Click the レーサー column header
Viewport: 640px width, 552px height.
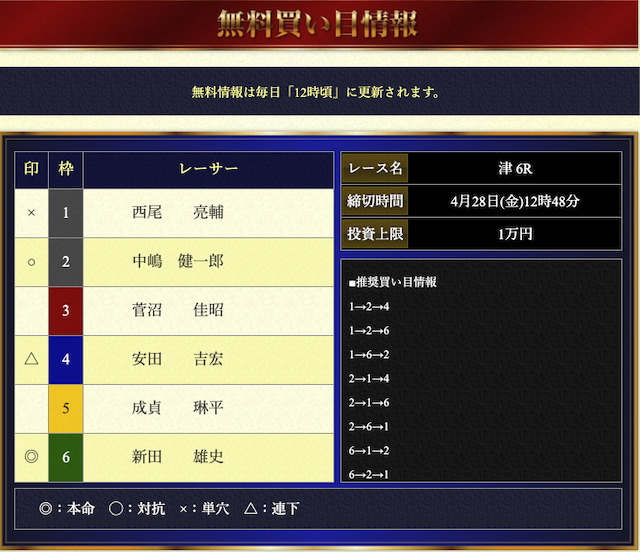tap(209, 169)
